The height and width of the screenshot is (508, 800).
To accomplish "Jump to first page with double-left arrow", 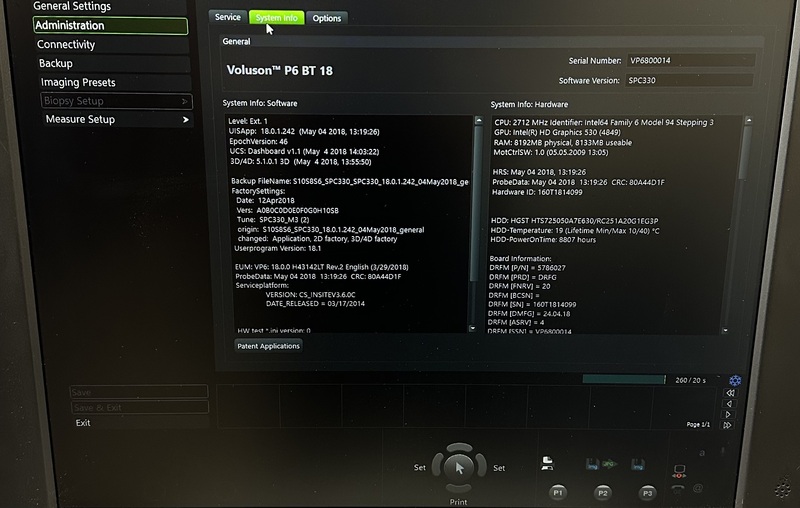I will click(730, 394).
